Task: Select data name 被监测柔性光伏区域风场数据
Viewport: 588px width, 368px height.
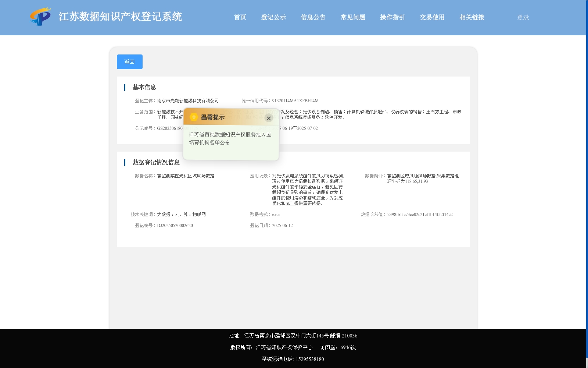Action: [186, 176]
